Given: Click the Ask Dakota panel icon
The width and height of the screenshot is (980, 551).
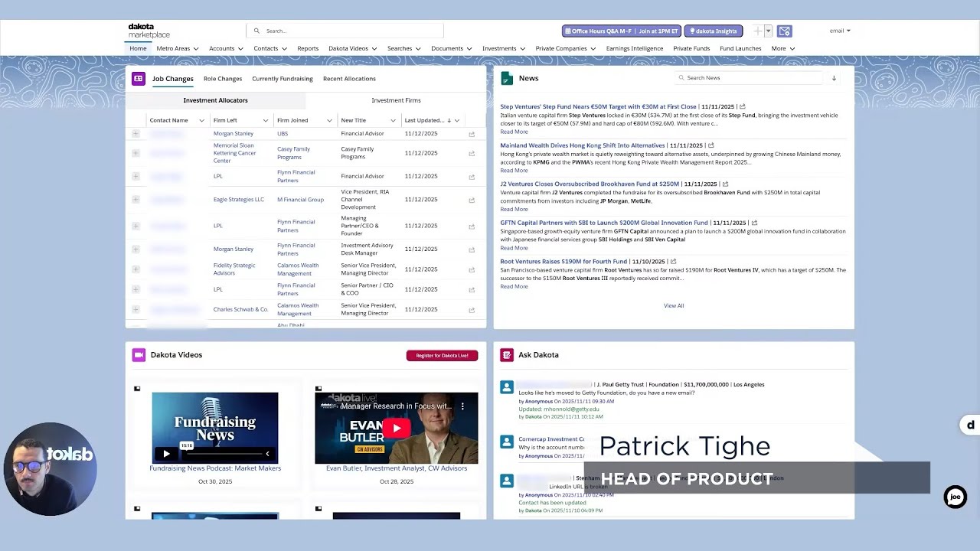Looking at the screenshot, I should pyautogui.click(x=506, y=354).
